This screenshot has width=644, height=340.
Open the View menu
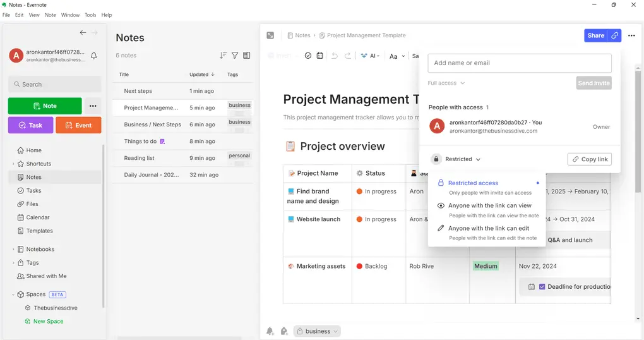point(34,15)
